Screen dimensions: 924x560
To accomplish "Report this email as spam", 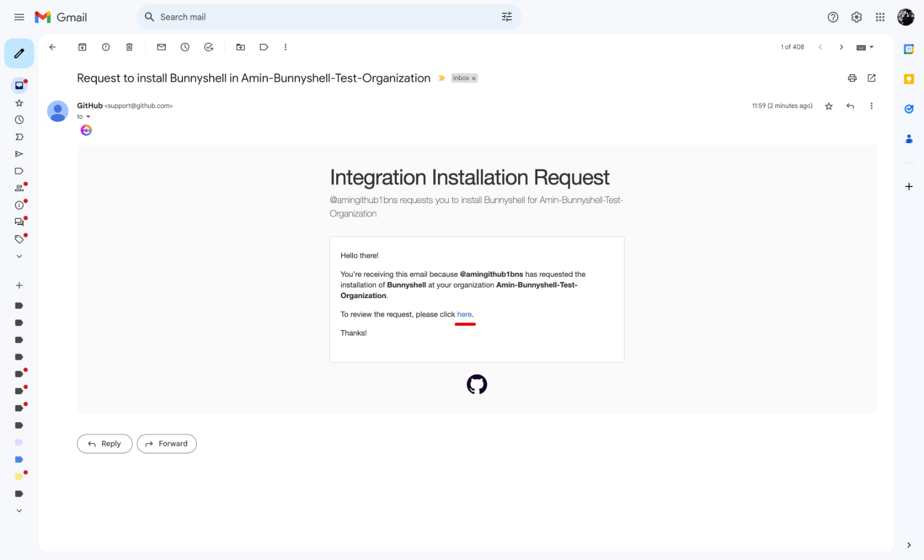I will point(106,47).
